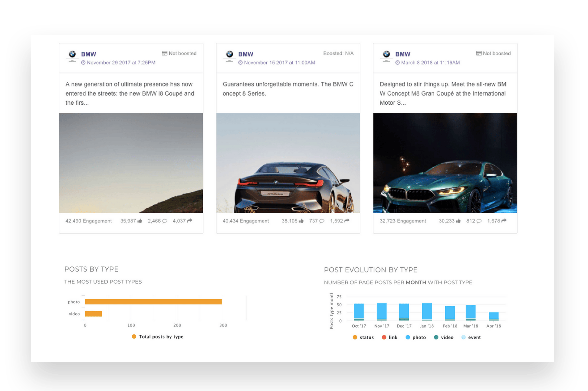The image size is (588, 391).
Task: Click the Not boosted icon on the first post
Action: click(164, 53)
